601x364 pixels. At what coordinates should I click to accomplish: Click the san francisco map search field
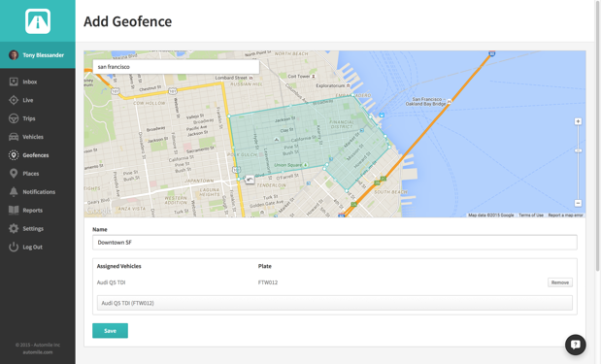tap(176, 67)
